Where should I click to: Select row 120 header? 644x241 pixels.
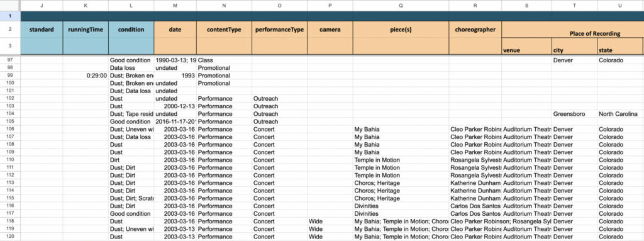tap(10, 237)
